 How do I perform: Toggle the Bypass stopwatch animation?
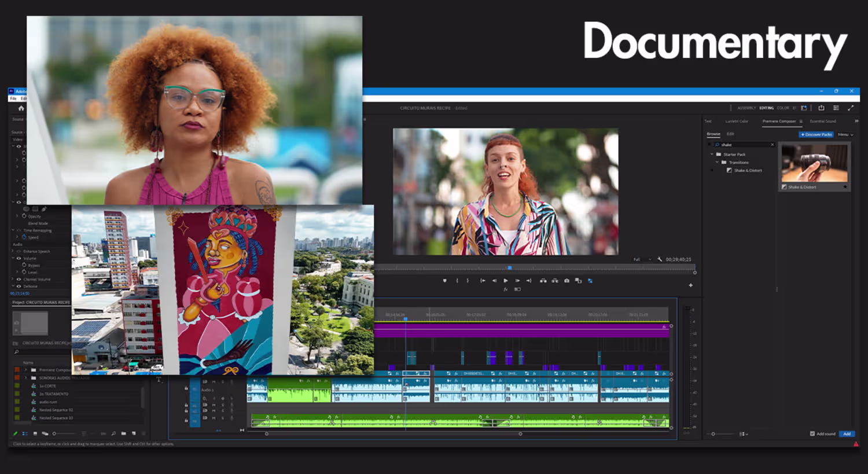click(24, 264)
